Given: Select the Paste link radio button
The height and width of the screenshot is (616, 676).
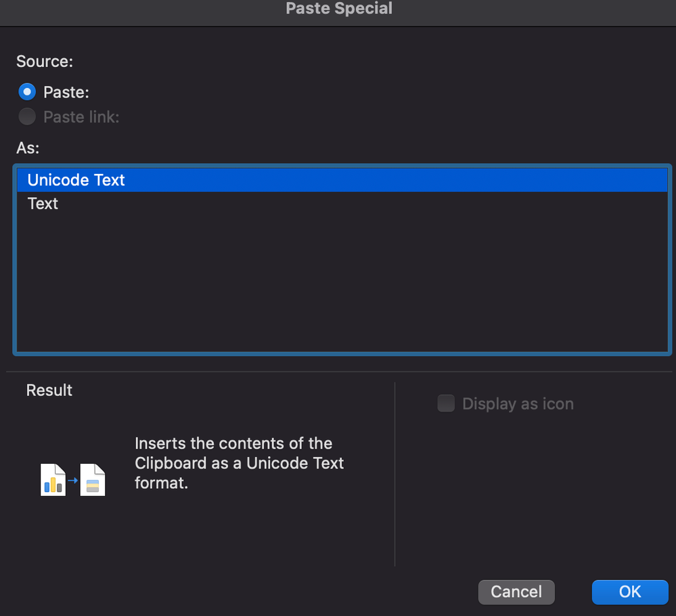Looking at the screenshot, I should tap(27, 117).
